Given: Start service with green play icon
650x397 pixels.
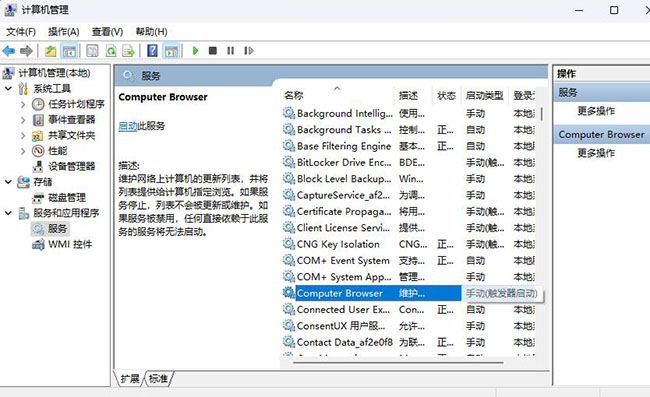Looking at the screenshot, I should coord(195,51).
